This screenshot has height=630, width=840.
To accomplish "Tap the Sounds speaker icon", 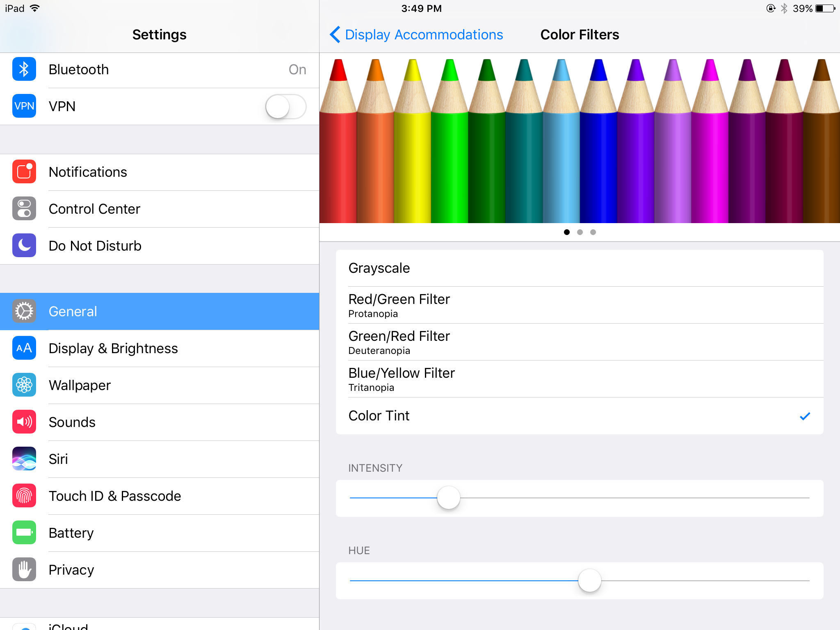I will coord(24,422).
